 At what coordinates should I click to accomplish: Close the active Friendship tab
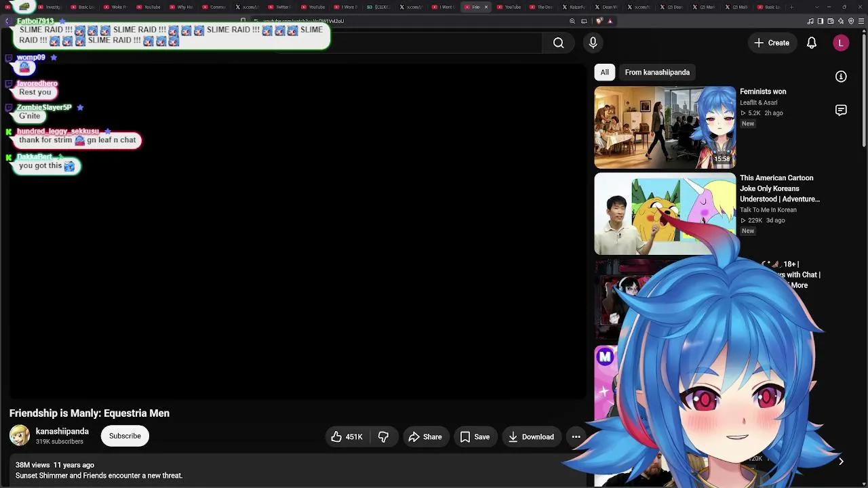pos(486,7)
